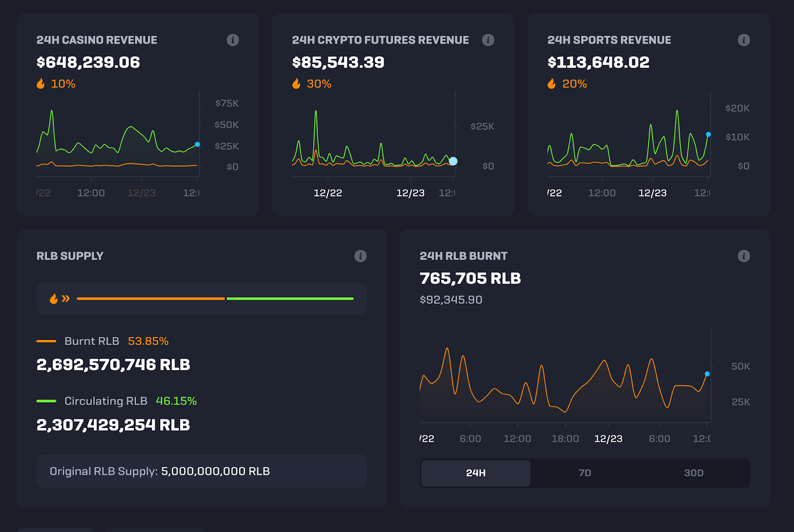Click 50K axis label on RLB burnt chart

click(x=740, y=366)
